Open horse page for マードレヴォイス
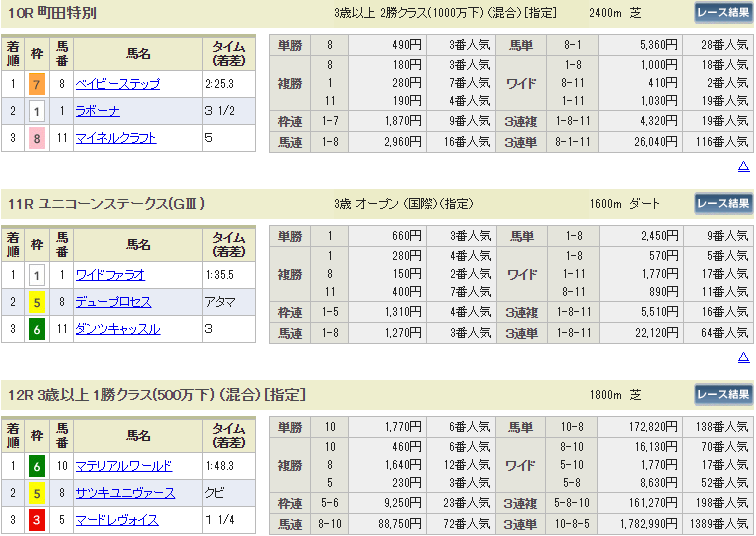Screen dimensions: 756x536 point(117,520)
